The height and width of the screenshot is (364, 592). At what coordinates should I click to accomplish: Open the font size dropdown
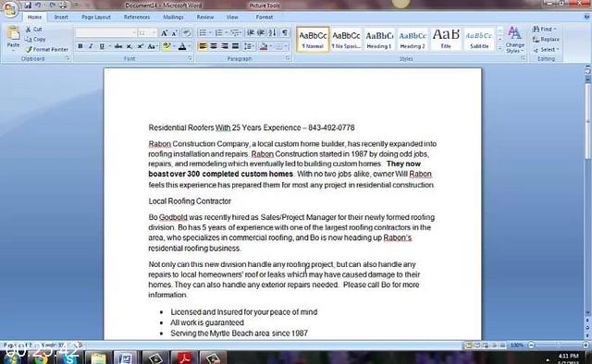pyautogui.click(x=154, y=33)
